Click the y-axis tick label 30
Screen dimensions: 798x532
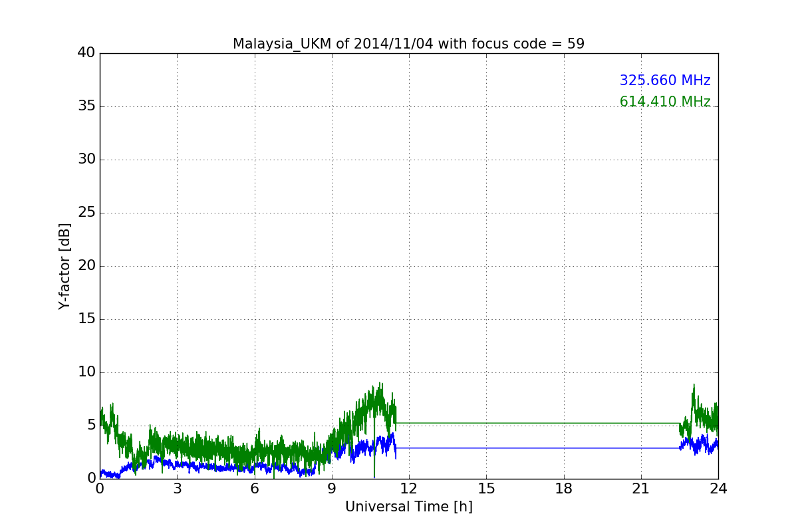(86, 160)
